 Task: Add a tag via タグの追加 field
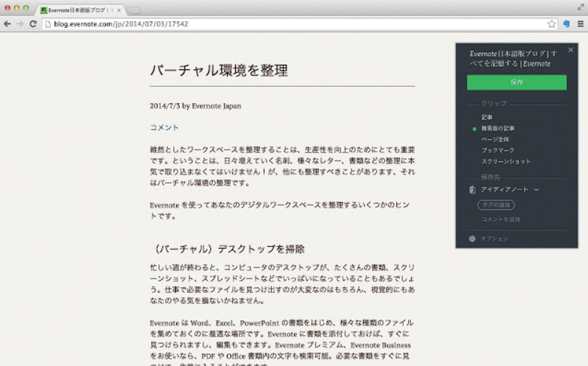point(496,205)
